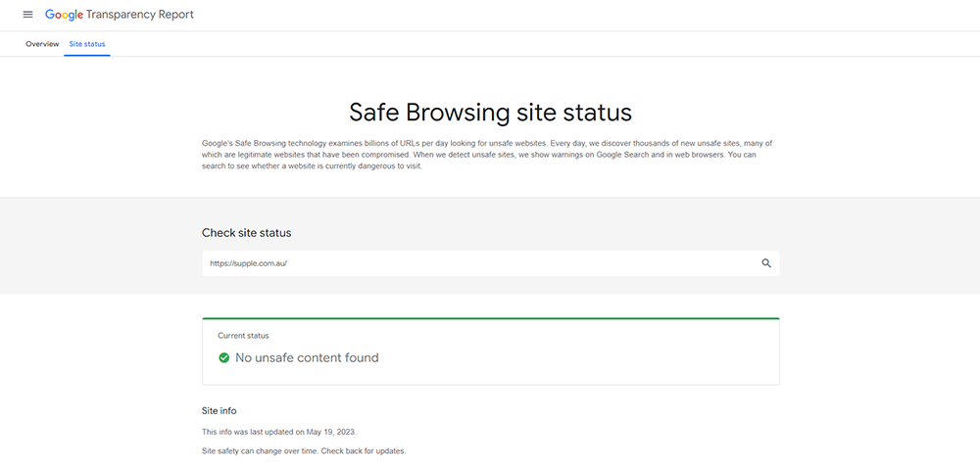Image resolution: width=980 pixels, height=466 pixels.
Task: Select the Site status tab
Action: 87,44
